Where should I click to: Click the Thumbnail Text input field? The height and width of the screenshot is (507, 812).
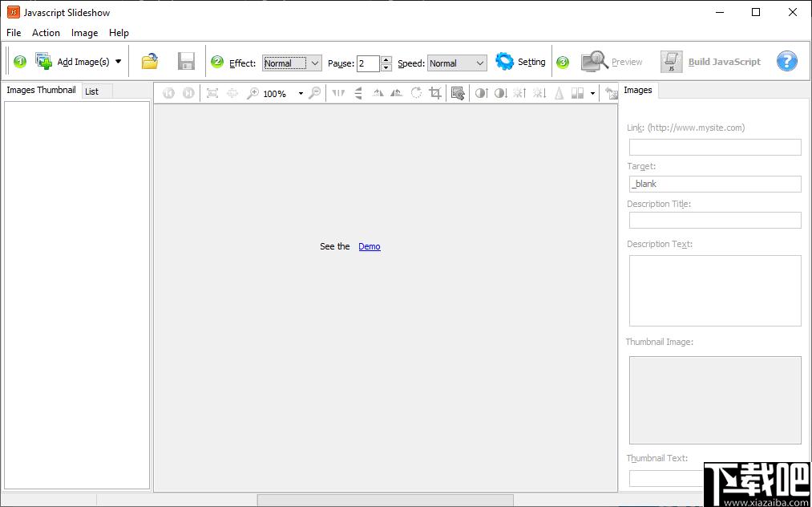tap(666, 478)
